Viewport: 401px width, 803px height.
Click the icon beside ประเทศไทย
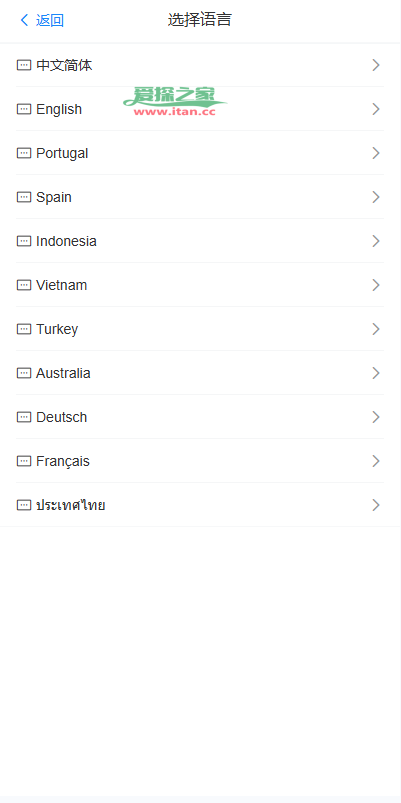(x=24, y=505)
